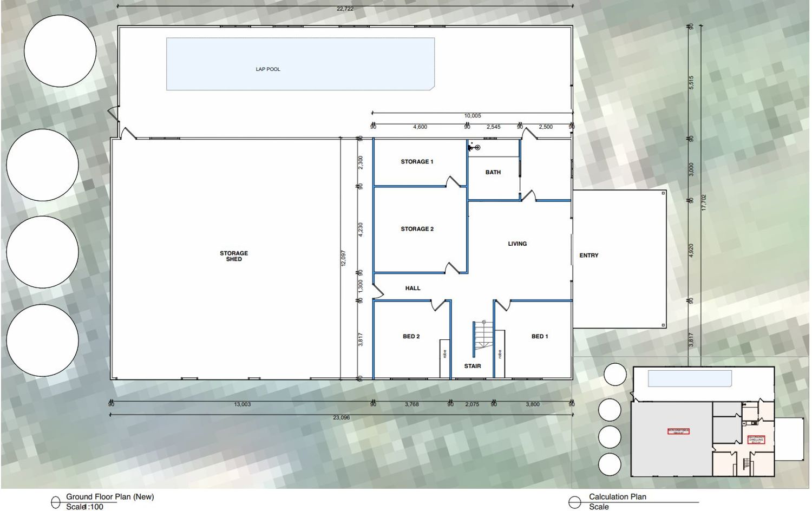Click the 23,096 bottom dimension text
Screen dimensions: 812x511
340,417
